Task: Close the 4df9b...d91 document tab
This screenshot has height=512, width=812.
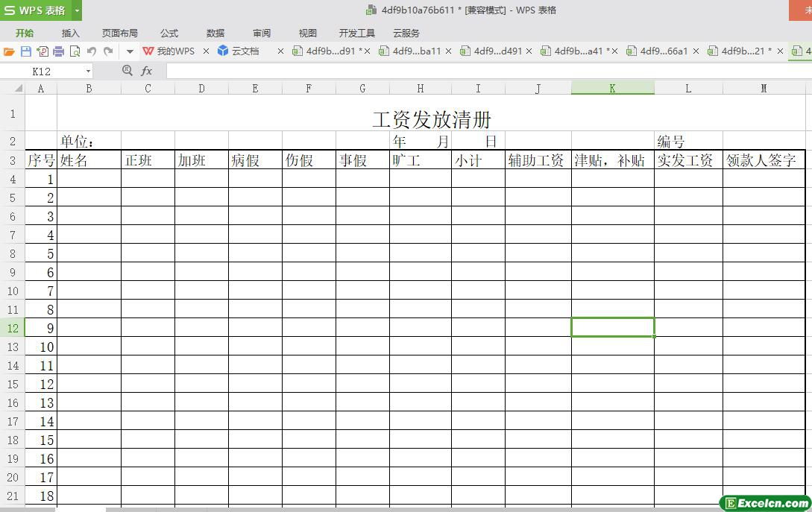Action: (x=367, y=51)
